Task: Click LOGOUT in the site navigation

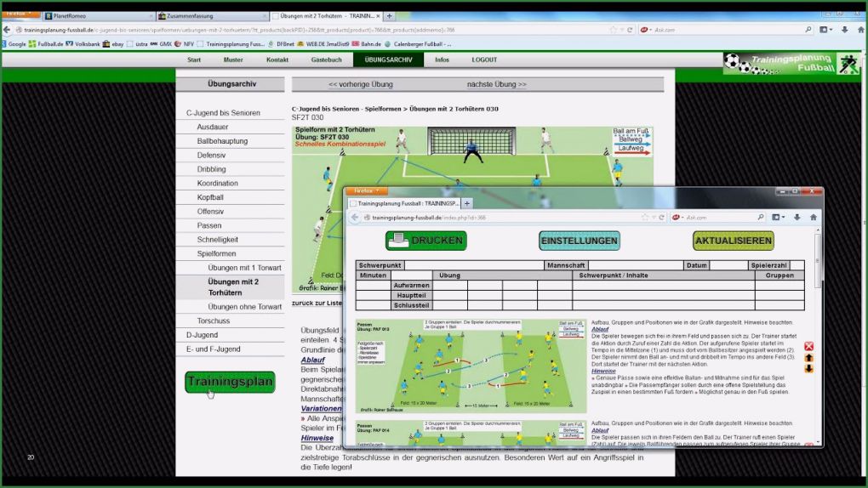Action: click(484, 60)
